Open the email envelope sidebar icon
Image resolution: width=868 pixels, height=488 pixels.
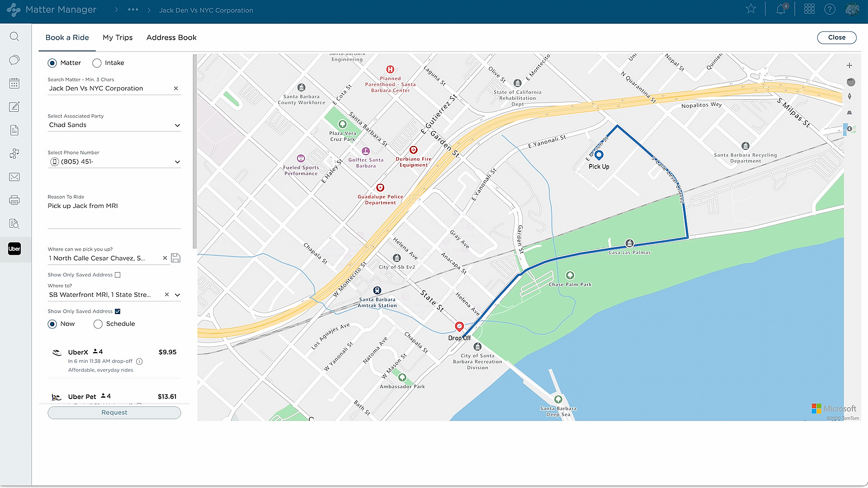[x=14, y=177]
